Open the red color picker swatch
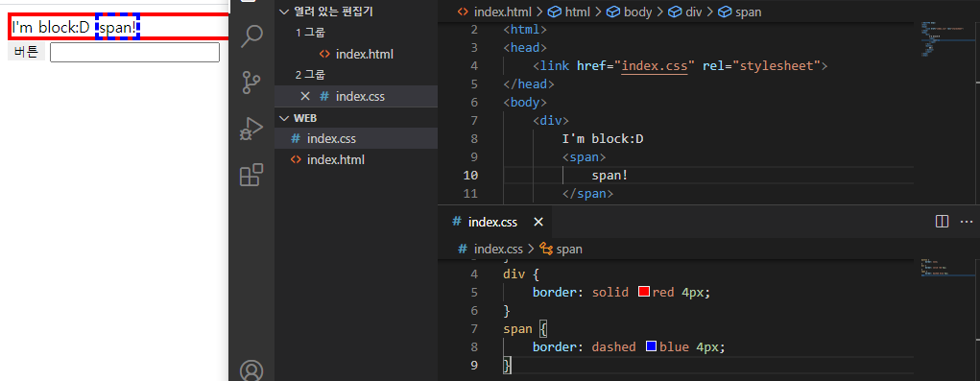The width and height of the screenshot is (980, 381). click(644, 292)
